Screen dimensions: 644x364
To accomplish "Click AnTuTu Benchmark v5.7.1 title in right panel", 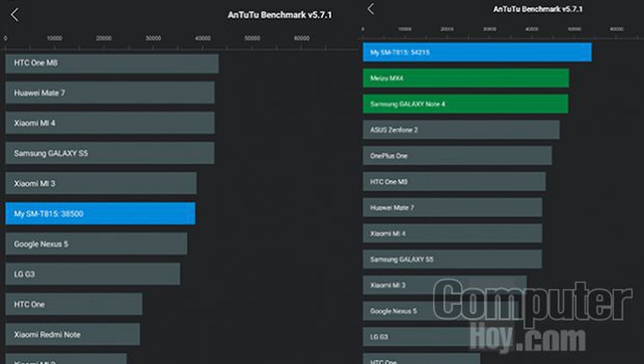I will point(538,9).
